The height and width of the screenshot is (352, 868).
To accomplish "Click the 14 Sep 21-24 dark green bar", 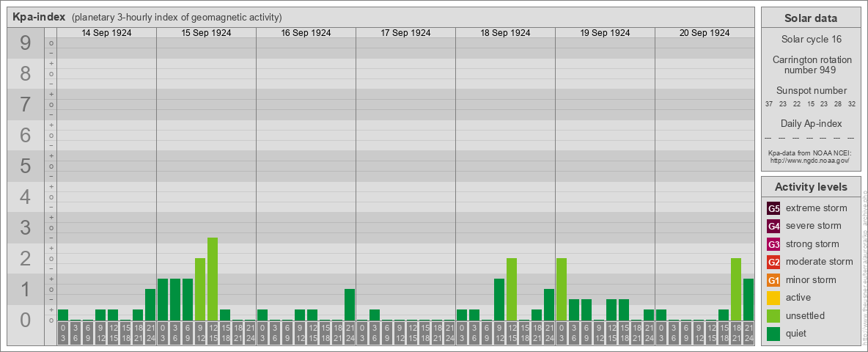I will pyautogui.click(x=150, y=305).
